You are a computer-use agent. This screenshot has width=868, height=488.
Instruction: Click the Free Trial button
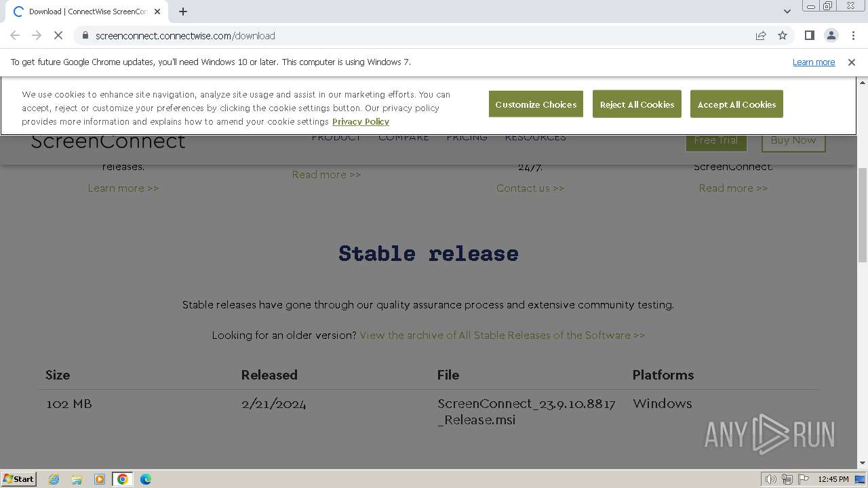point(716,141)
